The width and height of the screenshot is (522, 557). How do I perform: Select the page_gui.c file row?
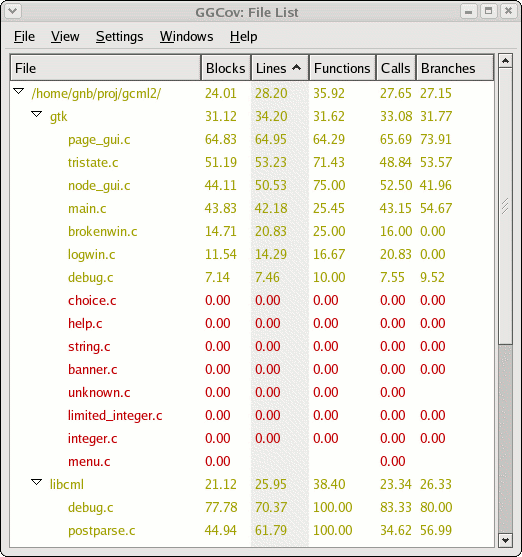click(x=252, y=140)
